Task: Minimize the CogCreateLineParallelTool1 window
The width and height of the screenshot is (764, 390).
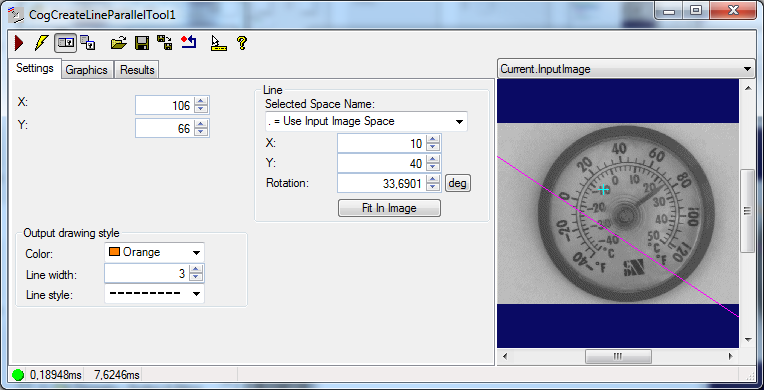Action: pyautogui.click(x=668, y=11)
